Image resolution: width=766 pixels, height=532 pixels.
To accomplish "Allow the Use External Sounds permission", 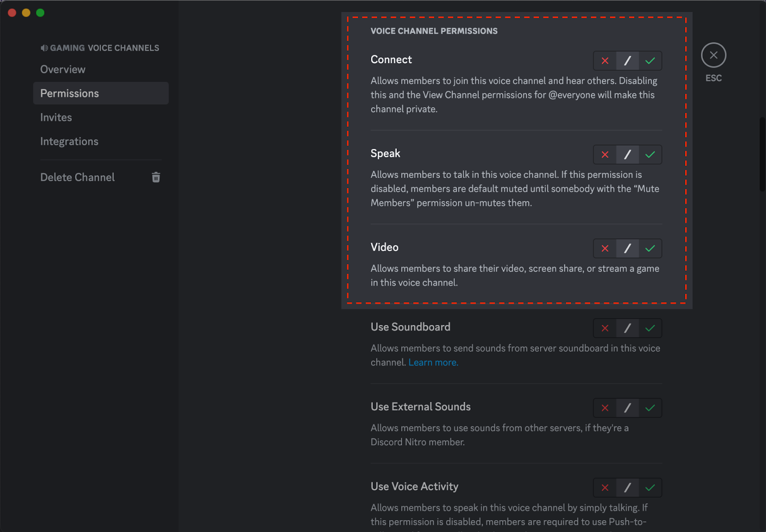I will point(650,408).
